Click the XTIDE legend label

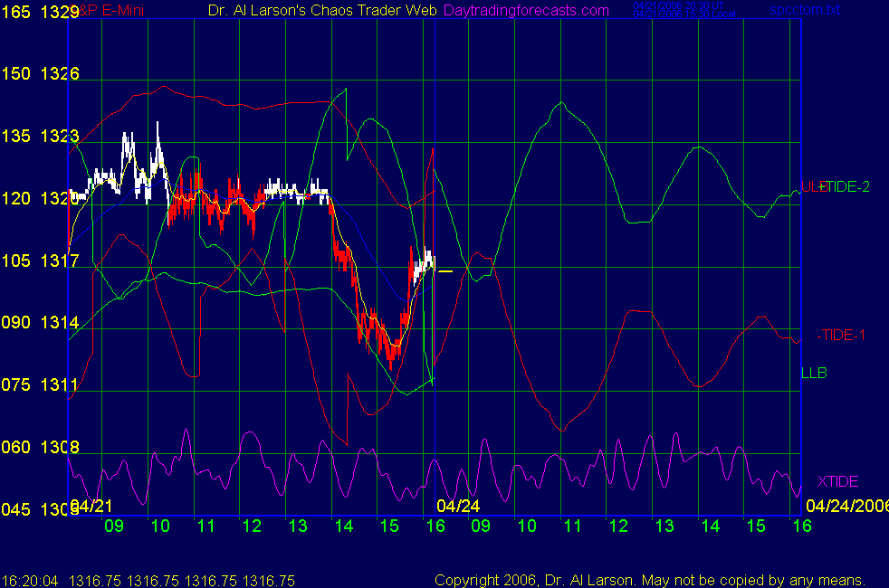(837, 481)
